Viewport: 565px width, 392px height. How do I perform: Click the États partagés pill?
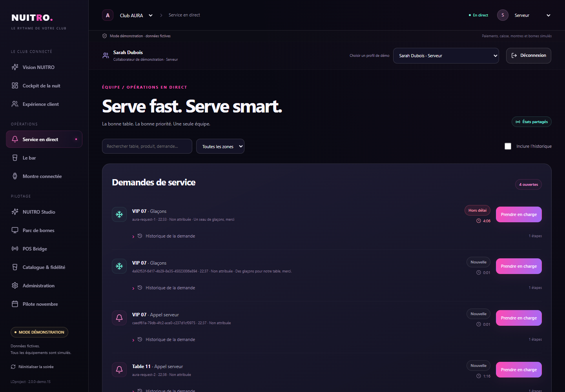point(532,122)
